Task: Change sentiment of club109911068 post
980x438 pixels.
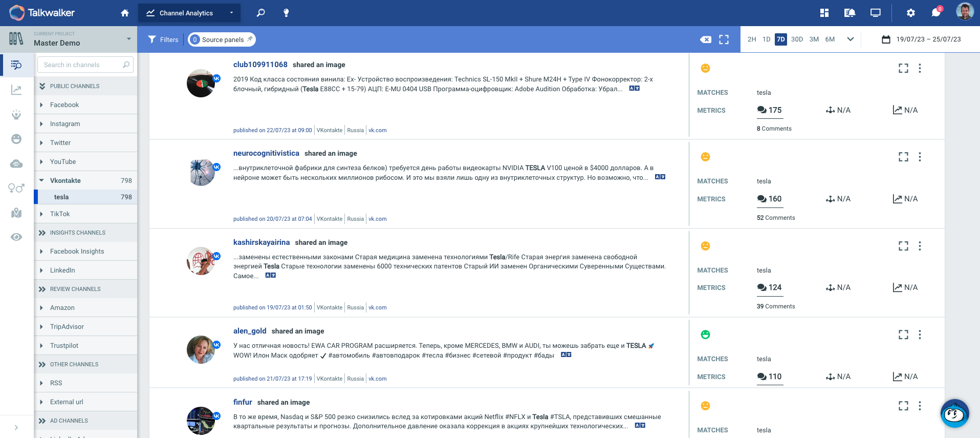Action: click(705, 68)
